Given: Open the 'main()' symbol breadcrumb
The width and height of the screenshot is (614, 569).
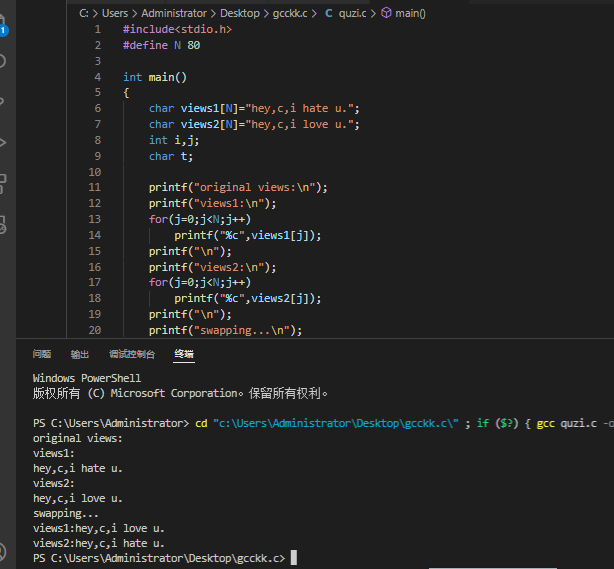Looking at the screenshot, I should pyautogui.click(x=410, y=13).
